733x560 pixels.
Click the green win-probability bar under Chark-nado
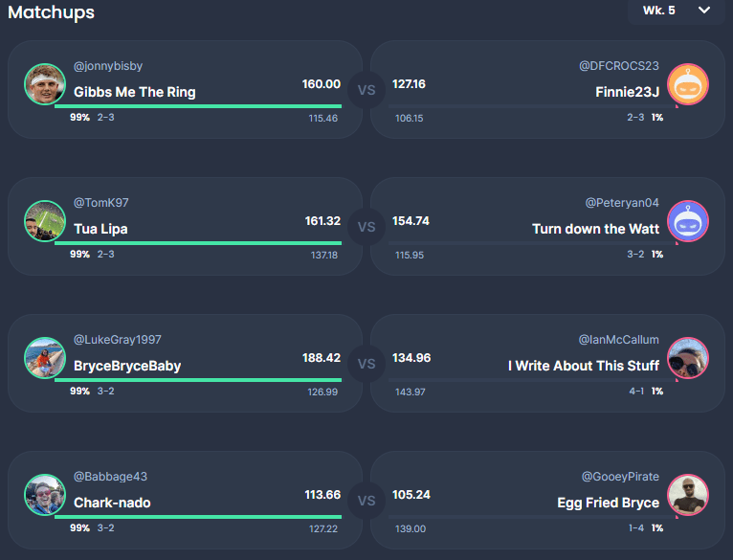tap(198, 517)
